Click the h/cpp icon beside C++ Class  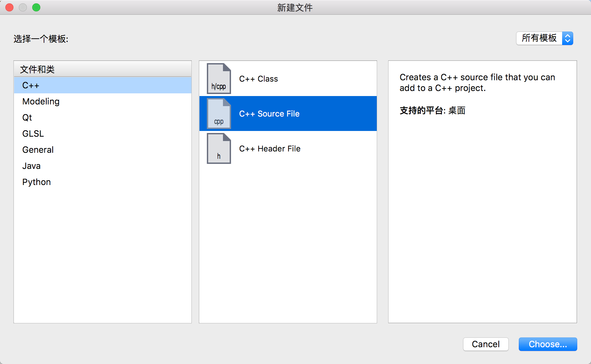coord(219,79)
